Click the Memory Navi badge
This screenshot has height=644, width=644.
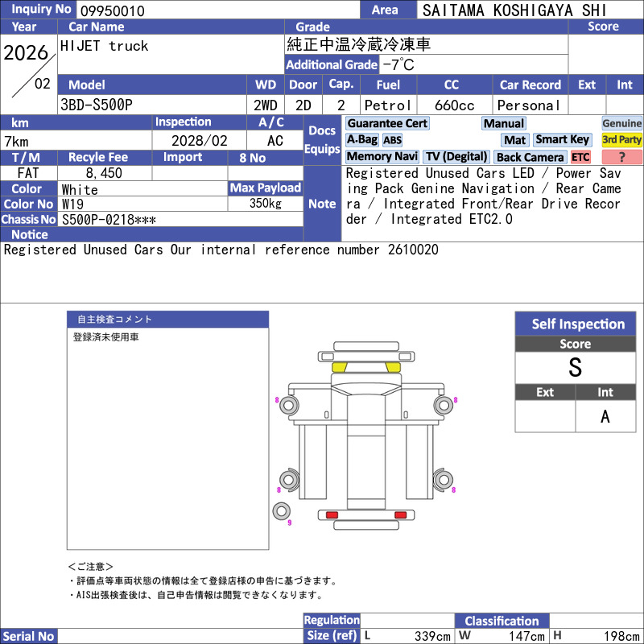click(x=382, y=156)
